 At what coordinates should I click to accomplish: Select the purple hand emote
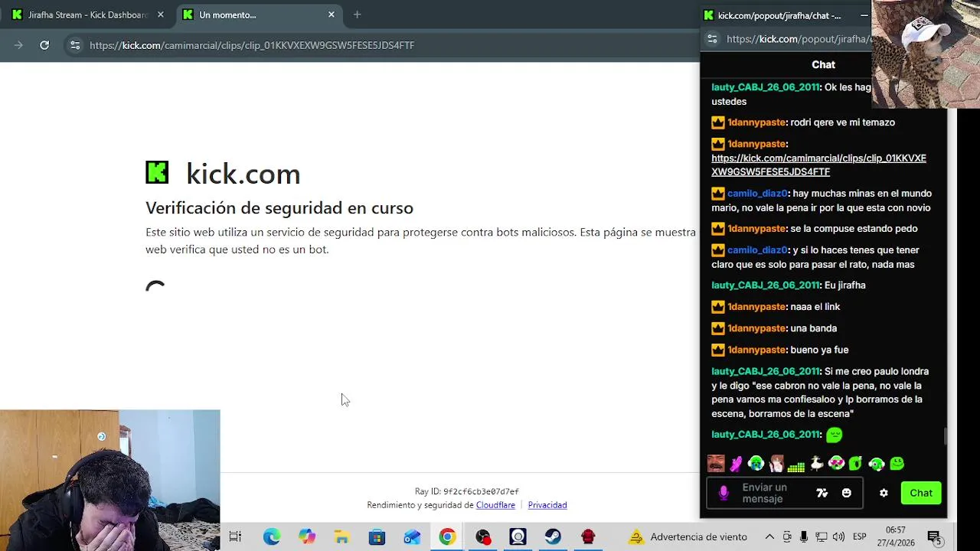click(x=736, y=464)
